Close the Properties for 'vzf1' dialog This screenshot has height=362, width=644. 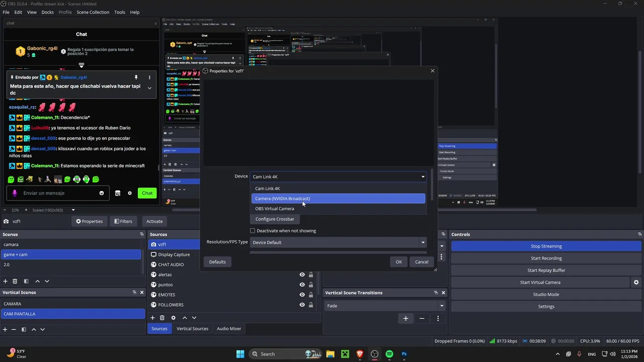point(432,71)
